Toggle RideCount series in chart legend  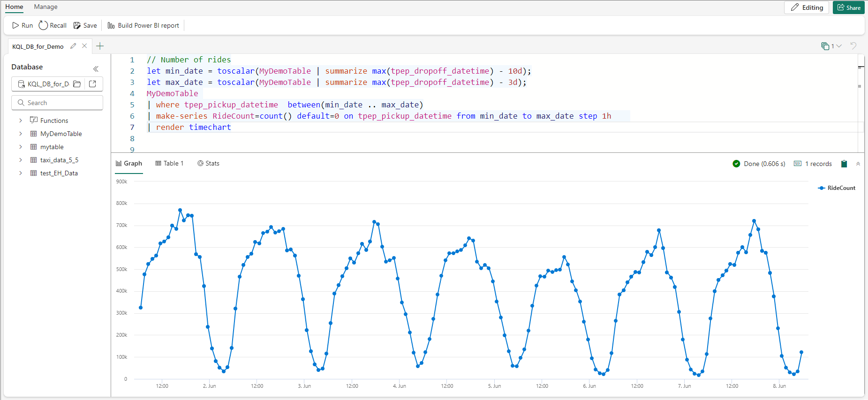837,188
